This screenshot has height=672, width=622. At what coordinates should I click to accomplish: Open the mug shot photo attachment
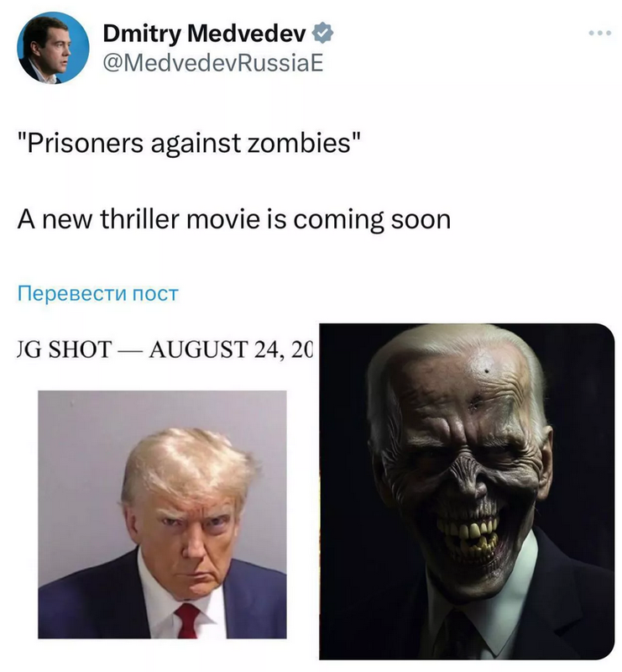162,514
